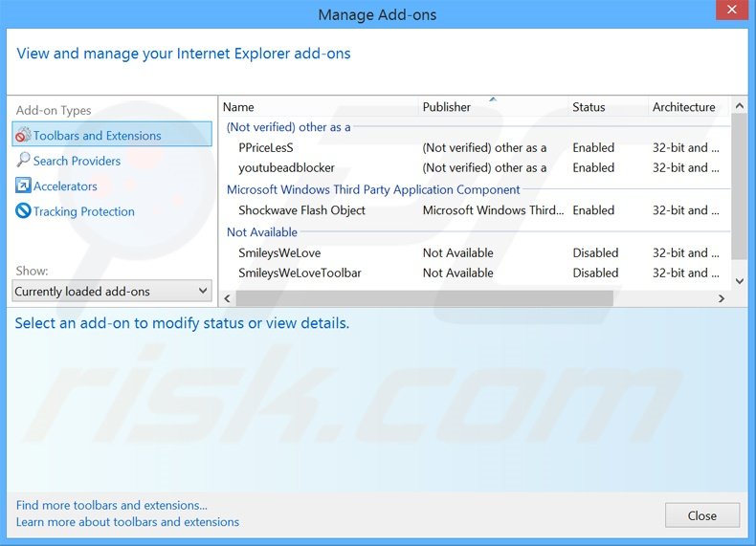Select Tracking Protection add-on type
Image resolution: width=756 pixels, height=546 pixels.
click(84, 211)
